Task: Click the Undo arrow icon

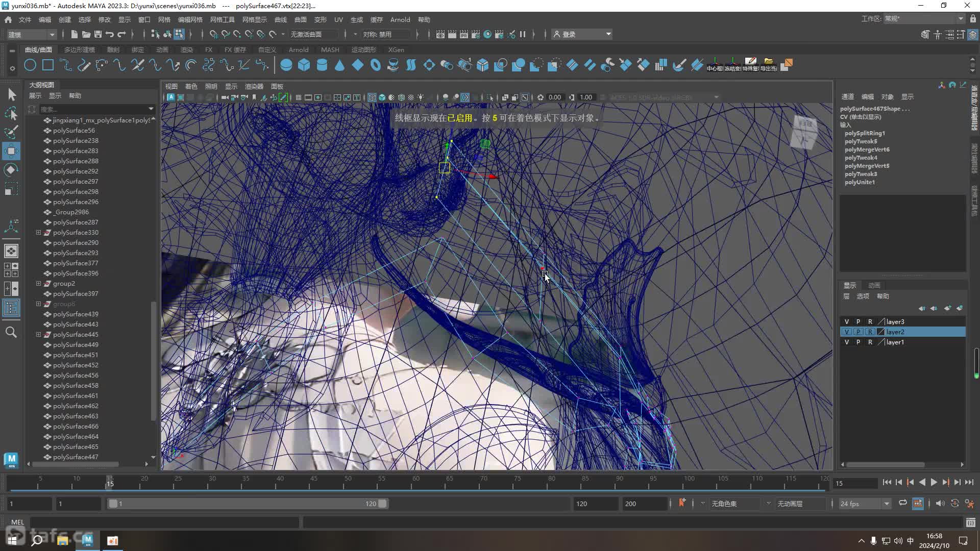Action: 110,34
